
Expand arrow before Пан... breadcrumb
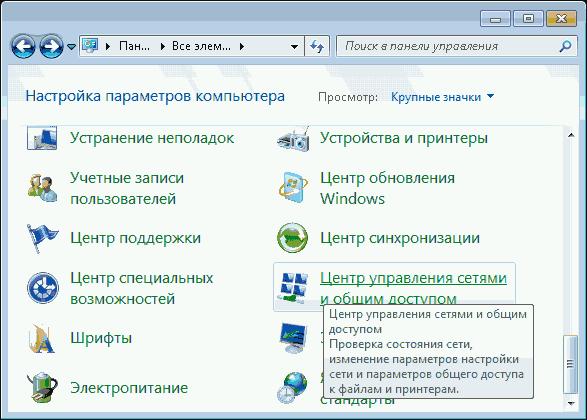click(x=108, y=46)
